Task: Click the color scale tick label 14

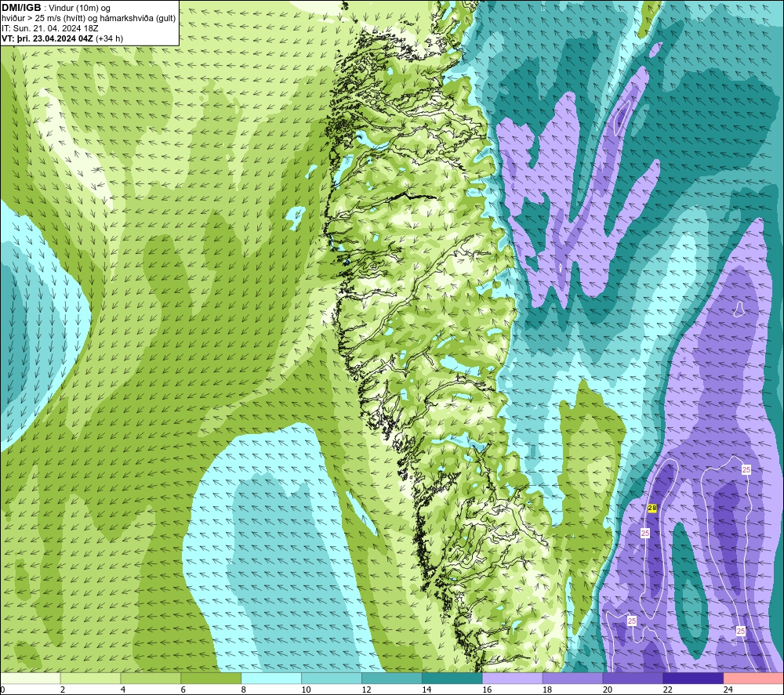Action: click(x=426, y=690)
